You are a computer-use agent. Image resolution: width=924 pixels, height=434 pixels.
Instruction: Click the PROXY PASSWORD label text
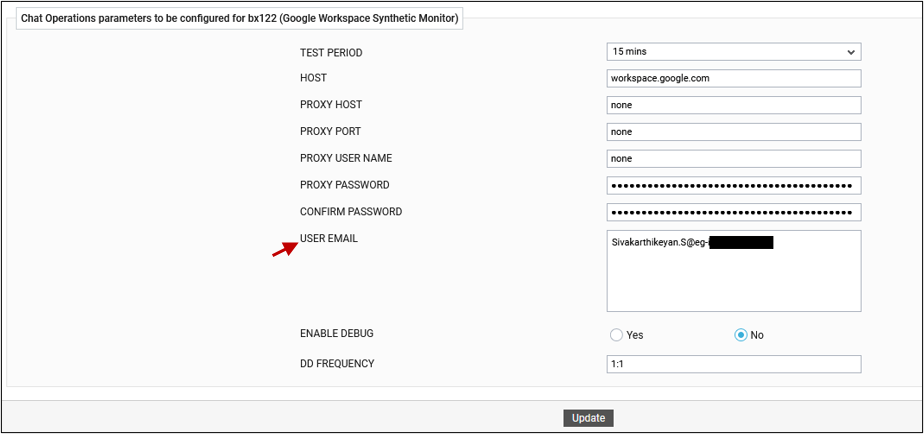pos(345,185)
